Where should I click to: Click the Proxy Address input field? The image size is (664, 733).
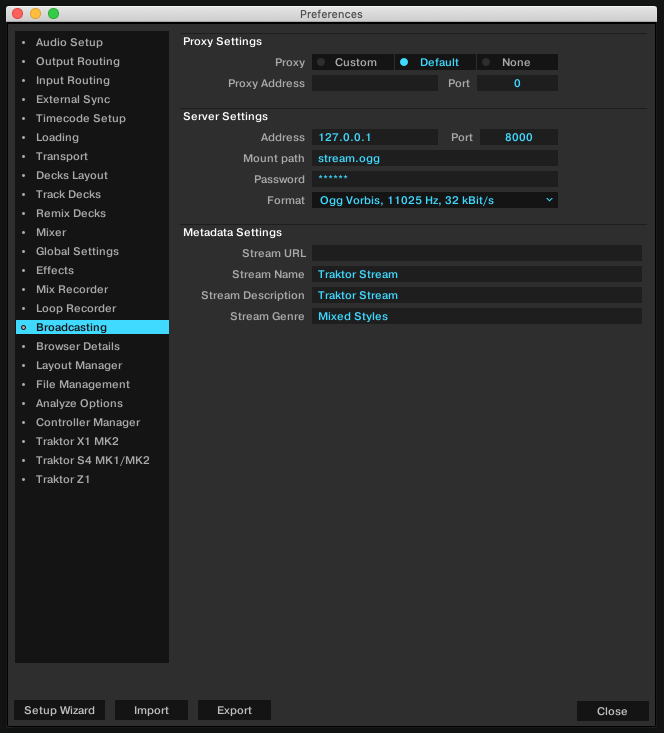[375, 83]
